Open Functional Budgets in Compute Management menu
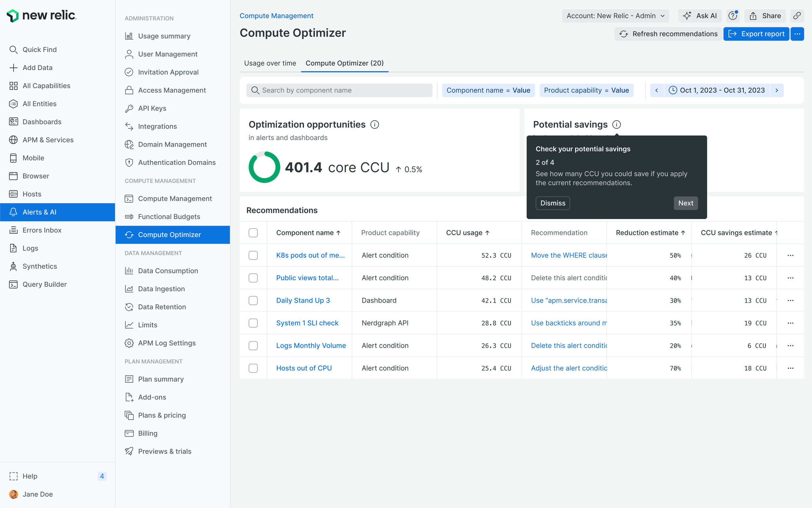 [169, 217]
